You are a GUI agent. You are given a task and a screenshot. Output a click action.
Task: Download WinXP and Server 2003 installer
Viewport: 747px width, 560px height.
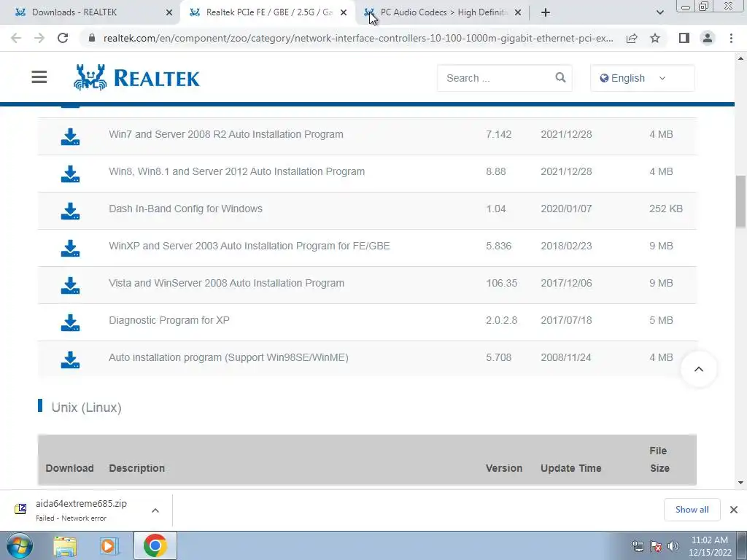coord(71,248)
